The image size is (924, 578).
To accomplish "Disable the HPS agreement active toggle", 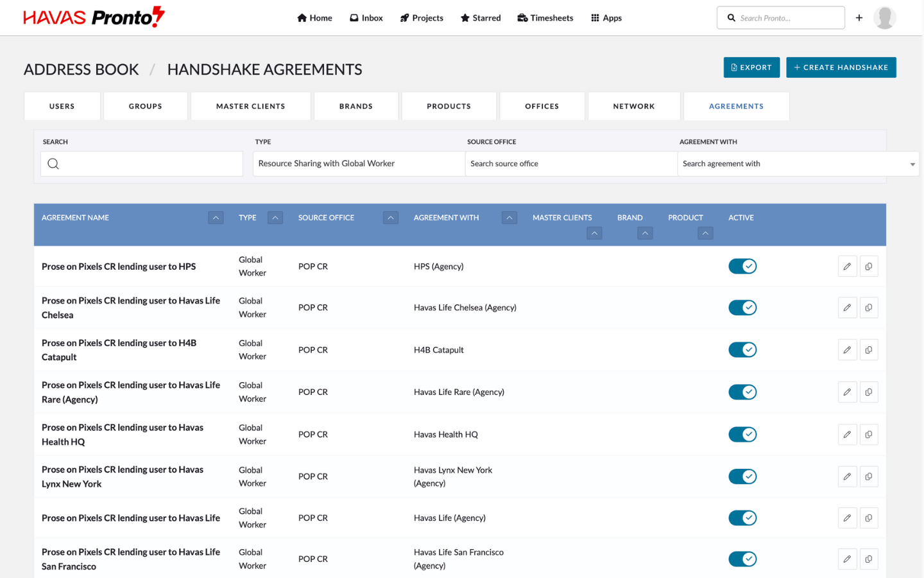I will click(x=742, y=267).
